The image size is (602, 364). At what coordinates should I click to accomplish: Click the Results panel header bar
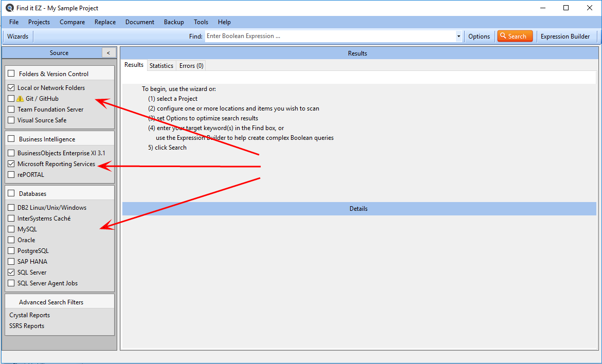(359, 53)
